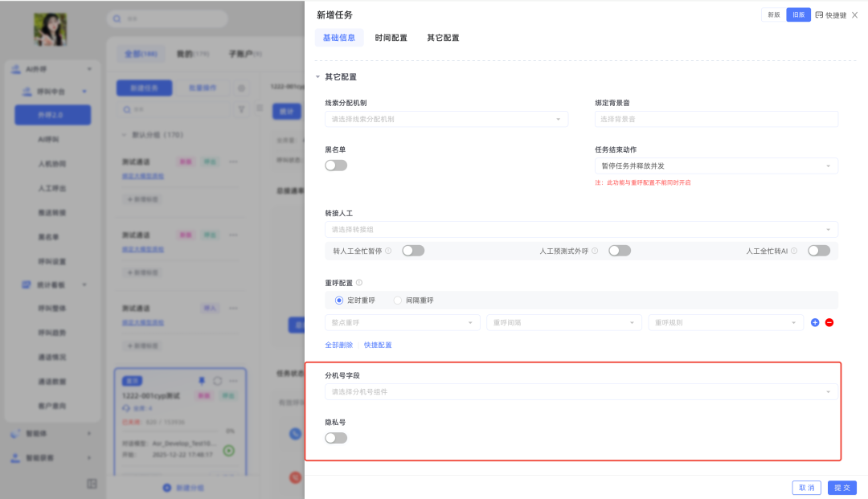This screenshot has height=499, width=868.
Task: Open the 快捷键 keyboard shortcuts icon
Action: (819, 14)
